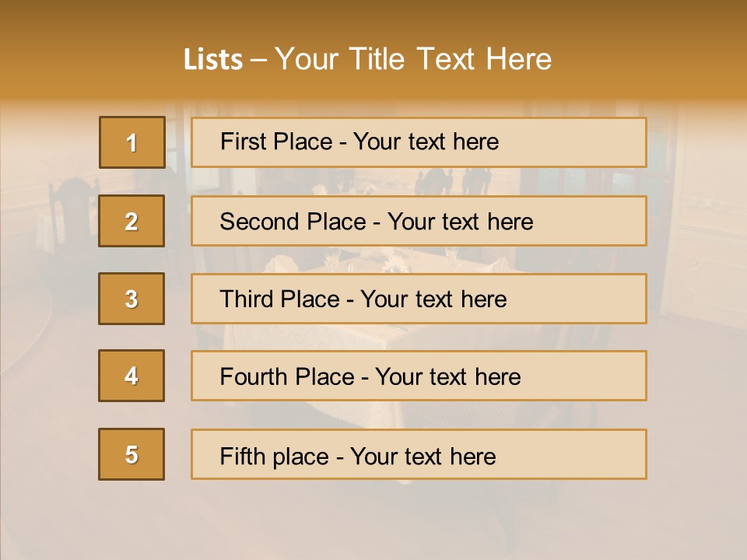
Task: Select the number 4 box
Action: click(132, 376)
